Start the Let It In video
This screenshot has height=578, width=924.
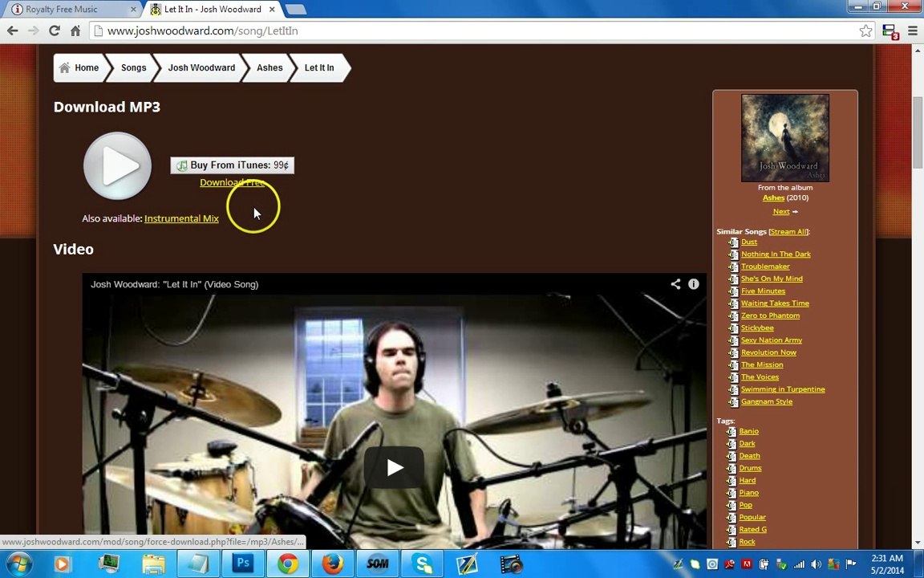click(394, 467)
